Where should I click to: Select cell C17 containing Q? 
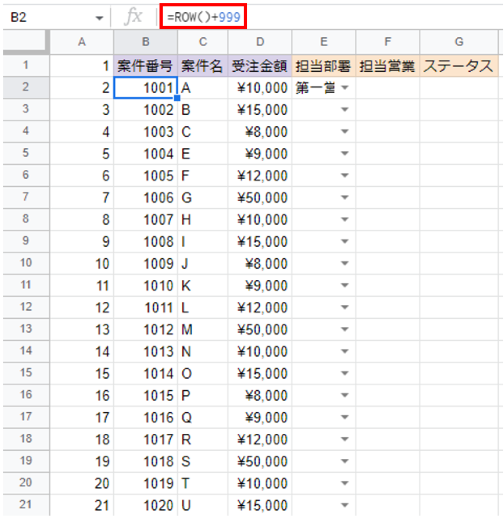[203, 417]
